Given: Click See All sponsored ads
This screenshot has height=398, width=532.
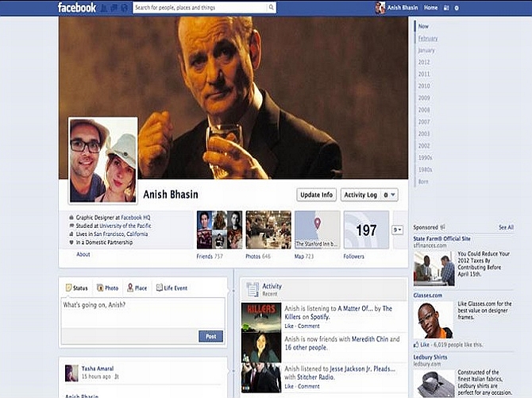Looking at the screenshot, I should tap(506, 227).
